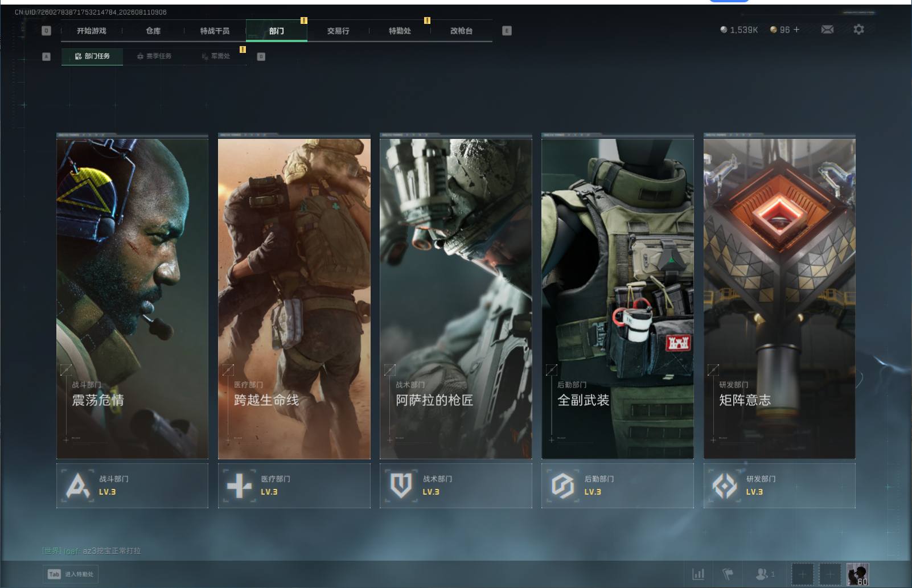Click the 后勤部门 LV.3 button

[x=618, y=486]
